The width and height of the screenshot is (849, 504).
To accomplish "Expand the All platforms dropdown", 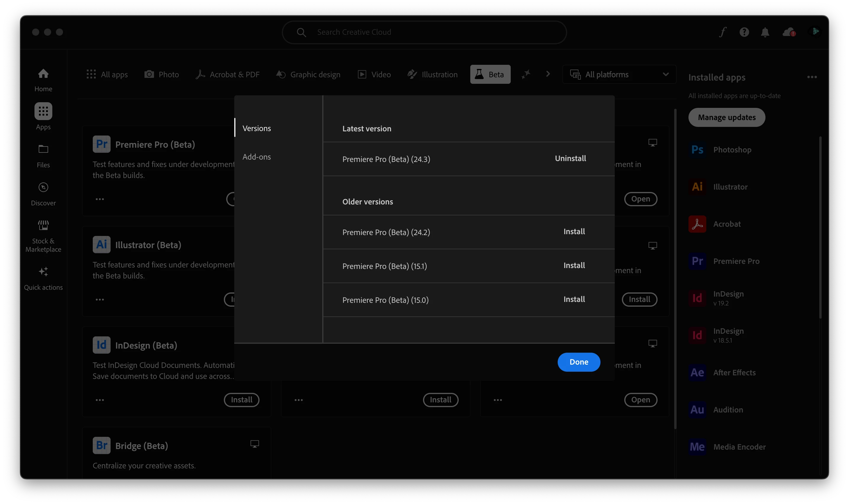I will click(x=619, y=74).
